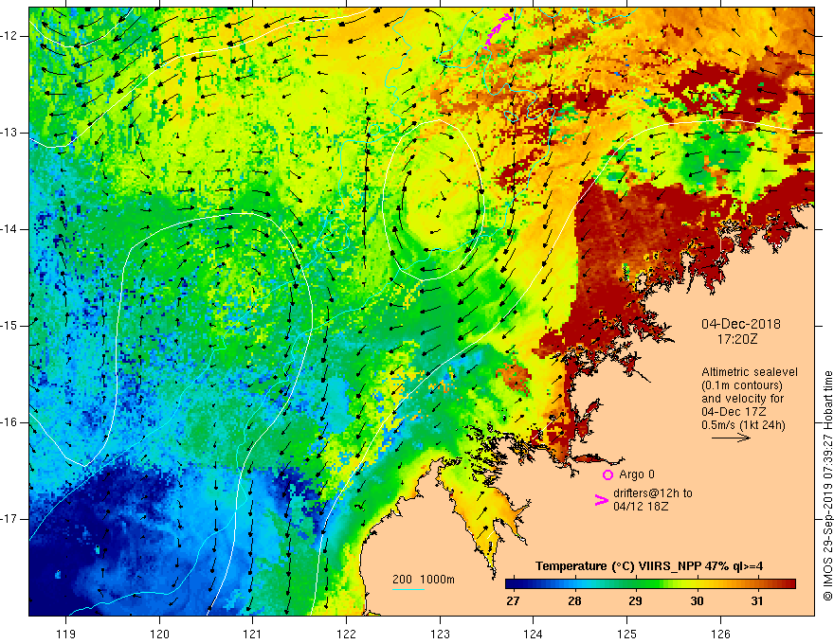Click the time label 17:20Z
The image size is (834, 644).
[x=737, y=338]
